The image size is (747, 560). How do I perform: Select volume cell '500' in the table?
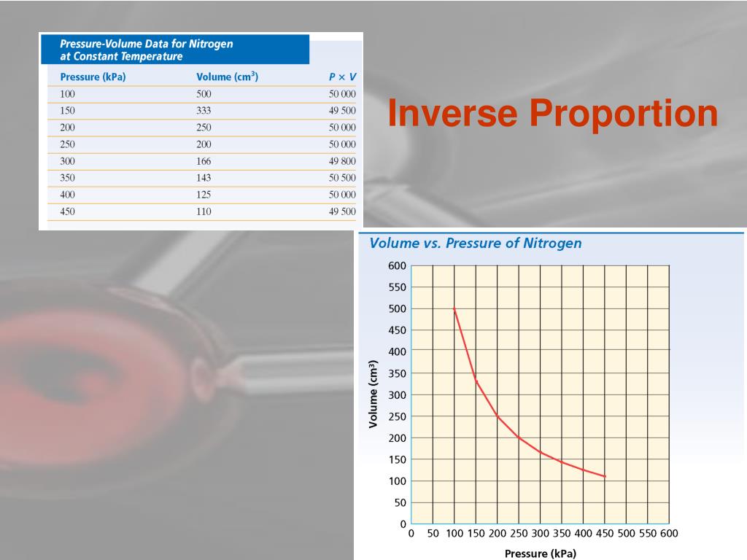click(x=204, y=94)
